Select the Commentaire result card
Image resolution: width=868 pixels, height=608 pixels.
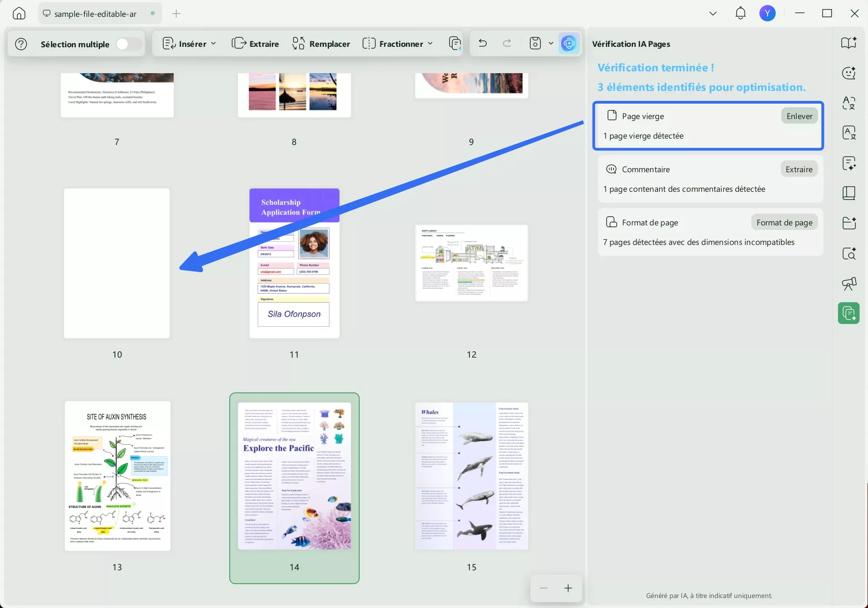(x=710, y=179)
